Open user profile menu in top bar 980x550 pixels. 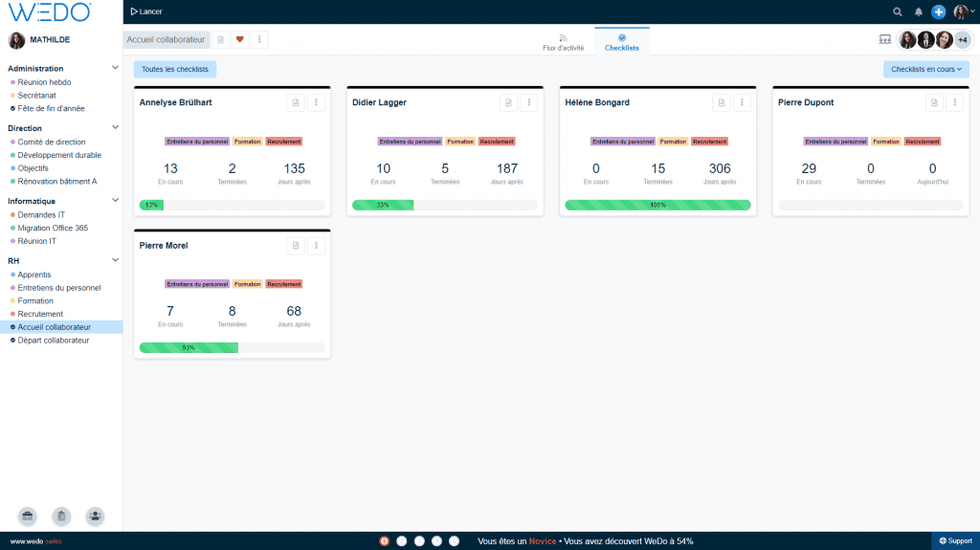tap(961, 11)
